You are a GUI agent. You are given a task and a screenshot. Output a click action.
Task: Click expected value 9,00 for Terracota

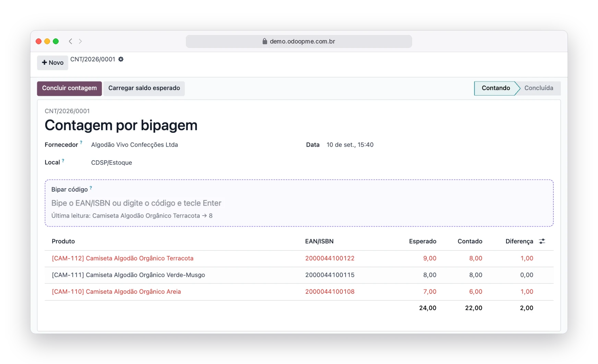(430, 258)
